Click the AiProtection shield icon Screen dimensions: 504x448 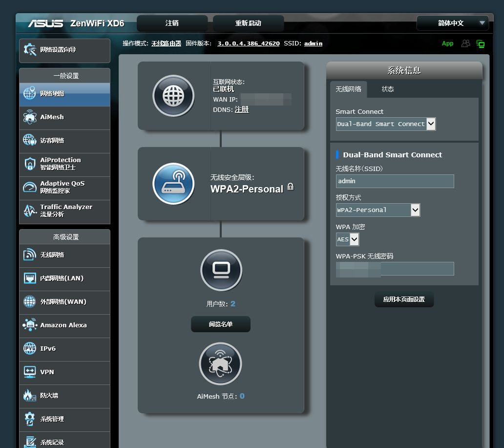[x=30, y=164]
